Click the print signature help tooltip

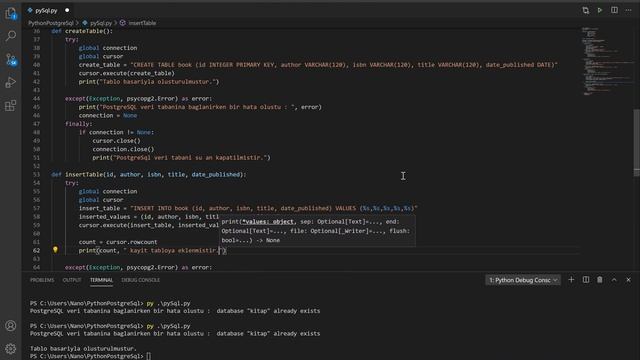[x=317, y=231]
